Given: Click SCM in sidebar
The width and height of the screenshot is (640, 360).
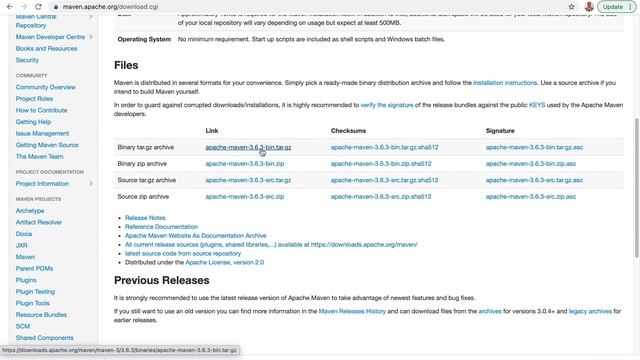Looking at the screenshot, I should 23,326.
